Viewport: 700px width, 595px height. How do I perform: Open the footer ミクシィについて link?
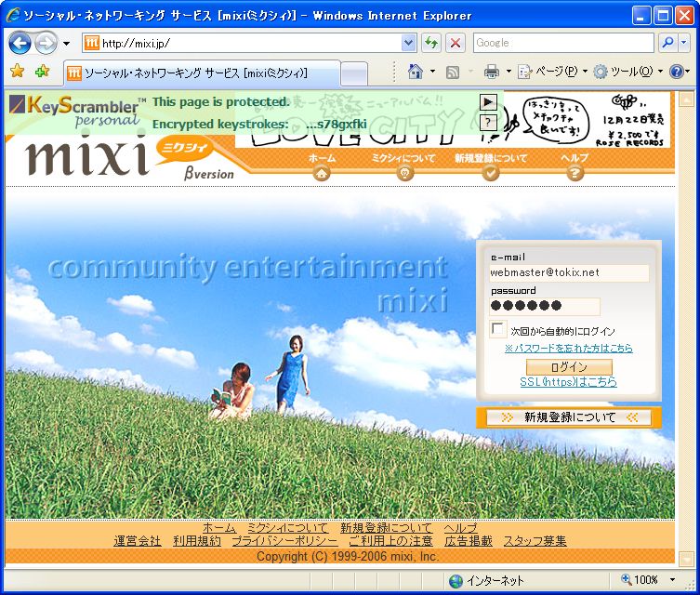[x=288, y=528]
